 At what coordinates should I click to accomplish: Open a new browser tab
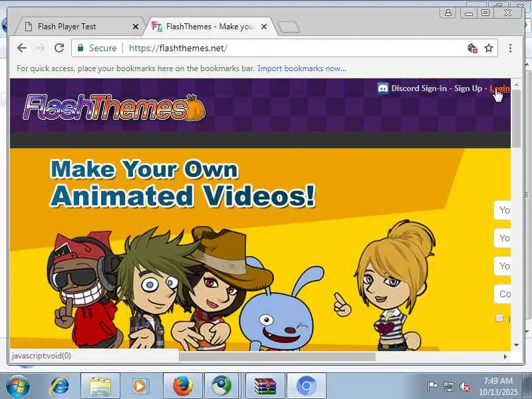point(289,27)
